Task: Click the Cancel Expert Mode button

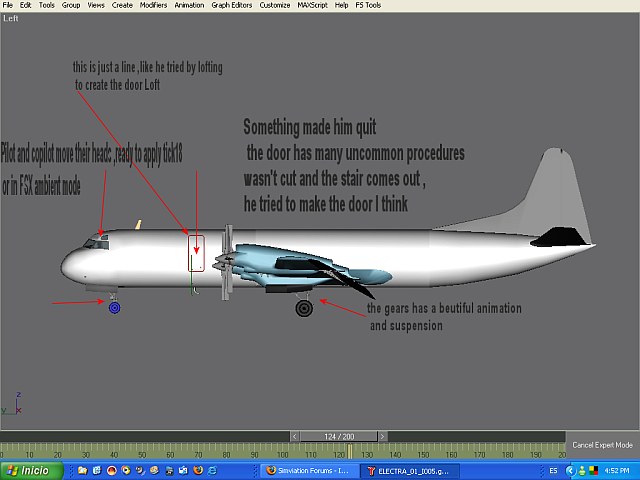Action: coord(602,444)
